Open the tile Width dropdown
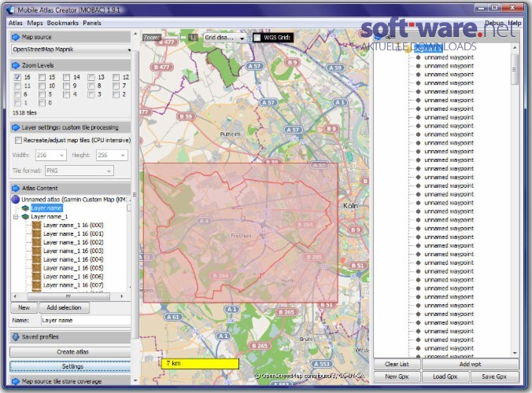 click(x=50, y=155)
